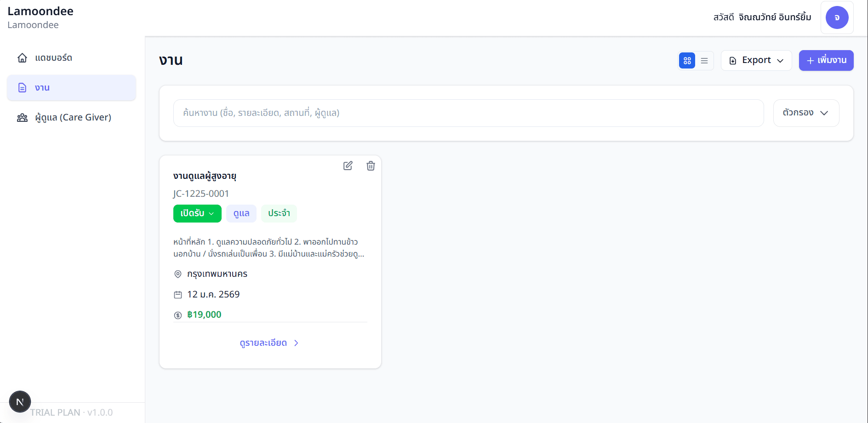The height and width of the screenshot is (423, 868).
Task: Click the user avatar circle icon
Action: click(837, 17)
